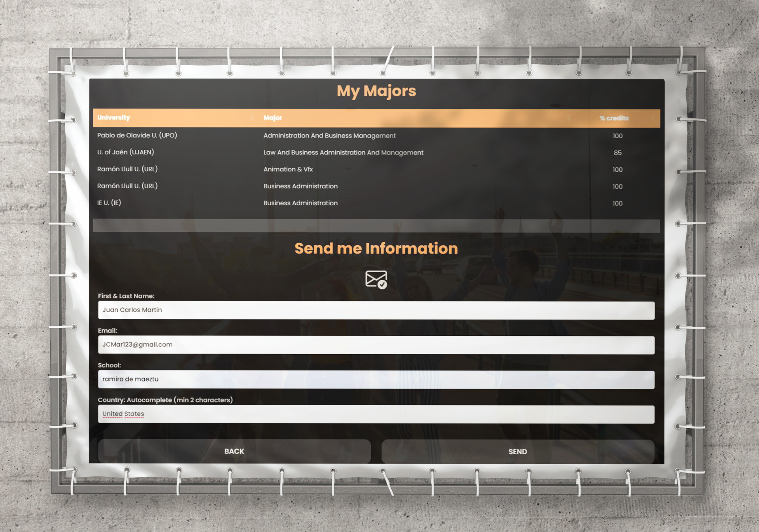
Task: Select the U. of Jaén (UJAEN) row
Action: click(x=126, y=152)
